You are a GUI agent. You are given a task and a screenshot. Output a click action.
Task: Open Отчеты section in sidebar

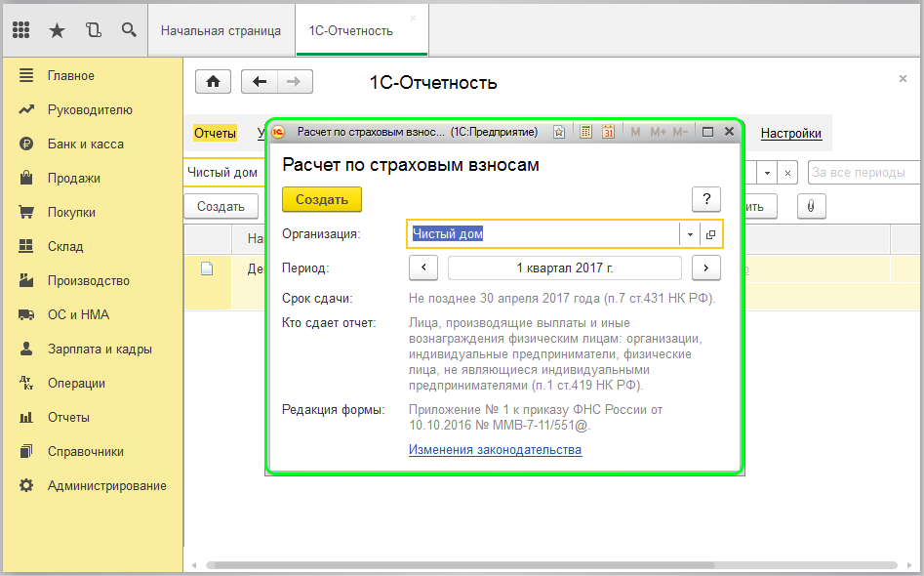coord(68,418)
